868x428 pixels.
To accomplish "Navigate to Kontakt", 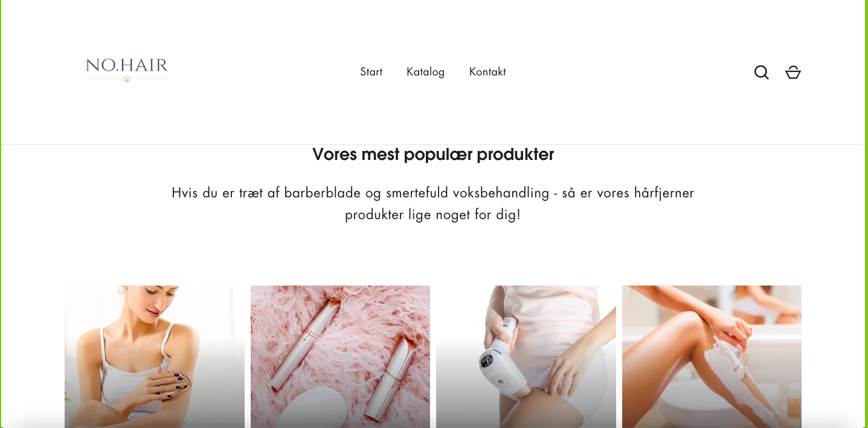I will coord(487,72).
